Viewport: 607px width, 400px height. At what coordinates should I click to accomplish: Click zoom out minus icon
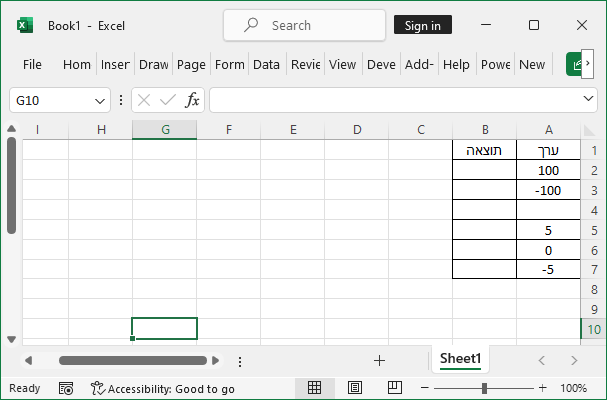(425, 388)
